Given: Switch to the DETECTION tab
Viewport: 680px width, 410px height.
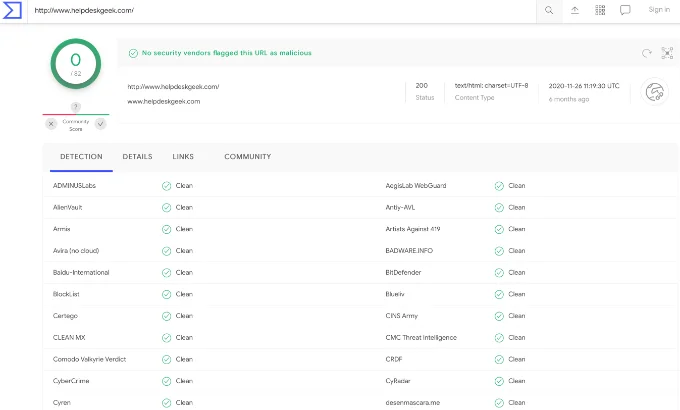Looking at the screenshot, I should point(81,157).
